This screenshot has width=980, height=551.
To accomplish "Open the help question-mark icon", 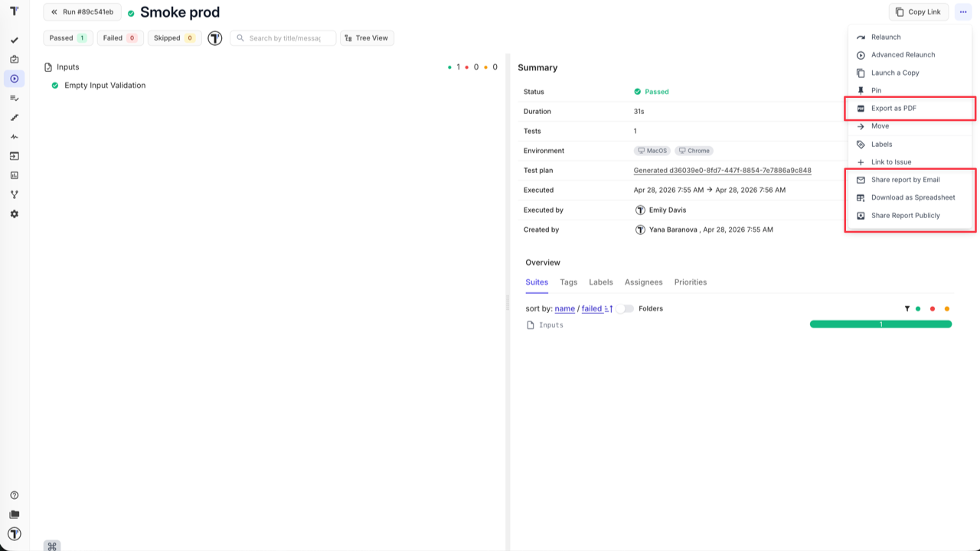I will pos(14,495).
